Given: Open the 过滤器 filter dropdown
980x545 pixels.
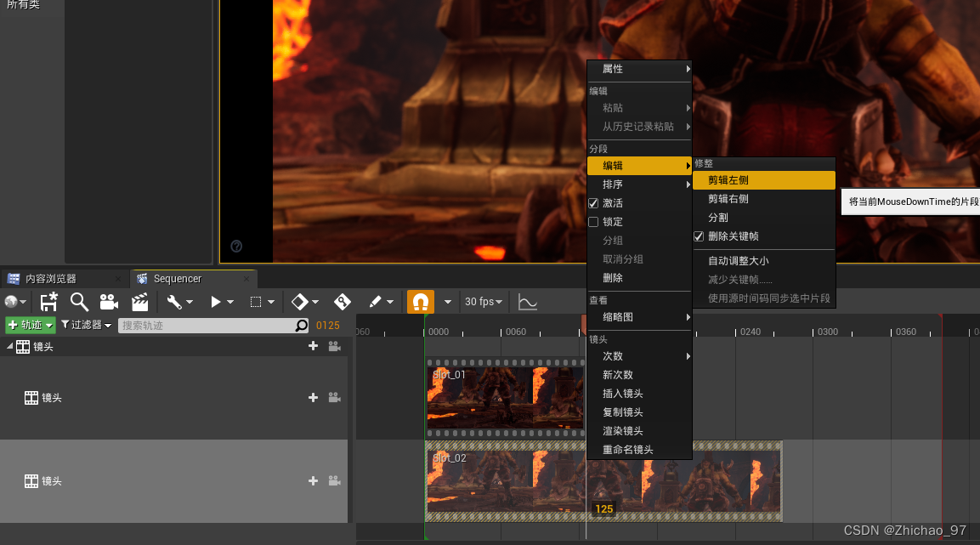Looking at the screenshot, I should (x=86, y=325).
